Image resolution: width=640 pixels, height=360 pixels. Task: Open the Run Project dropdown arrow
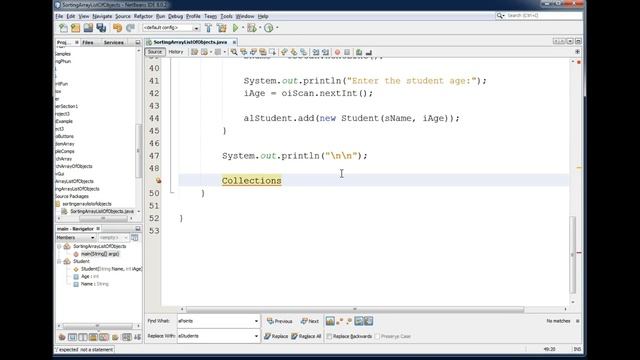pyautogui.click(x=243, y=28)
